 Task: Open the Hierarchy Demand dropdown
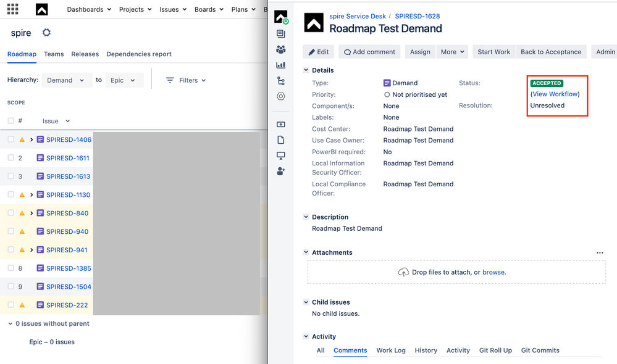pos(67,80)
